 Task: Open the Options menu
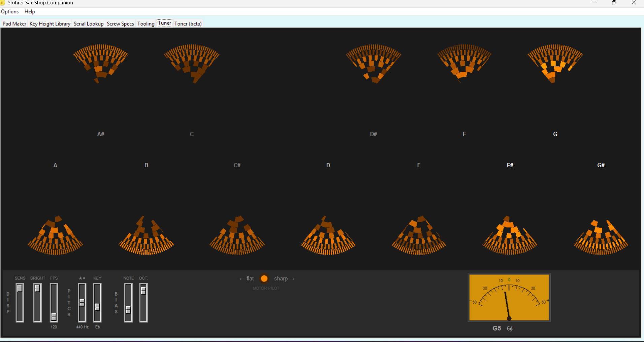pos(10,11)
